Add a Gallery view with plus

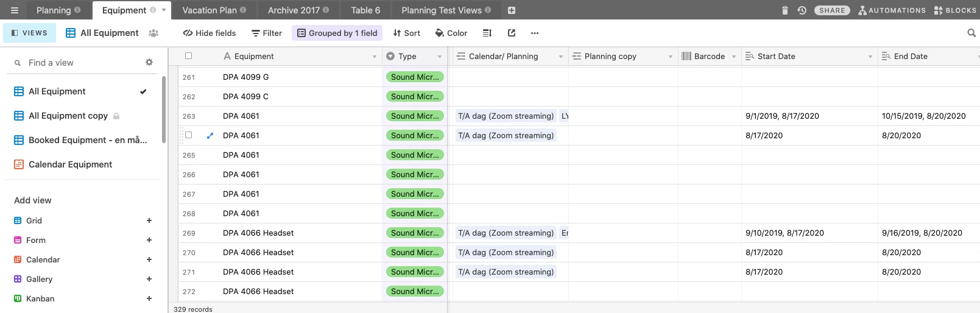149,279
